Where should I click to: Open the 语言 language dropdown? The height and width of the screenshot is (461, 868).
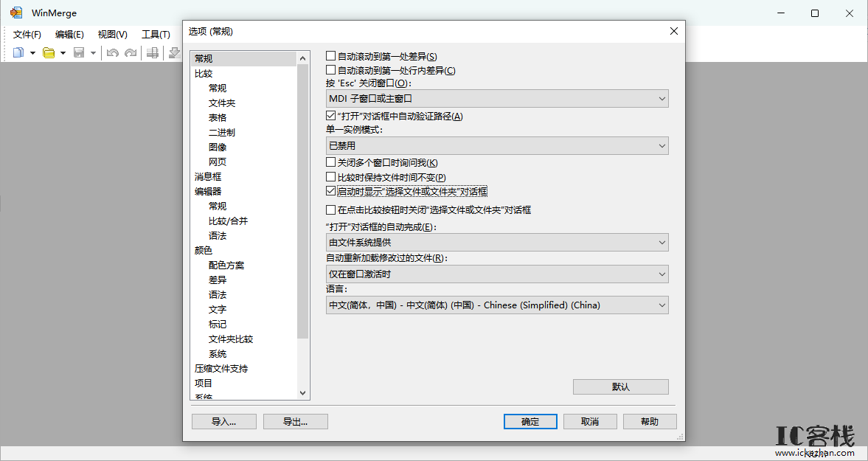497,305
